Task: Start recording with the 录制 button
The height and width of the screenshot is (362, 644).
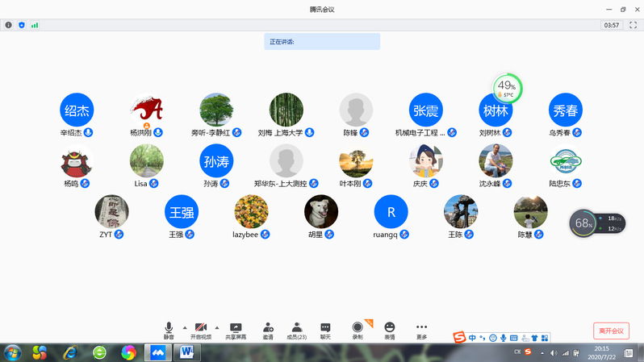Action: click(x=358, y=329)
